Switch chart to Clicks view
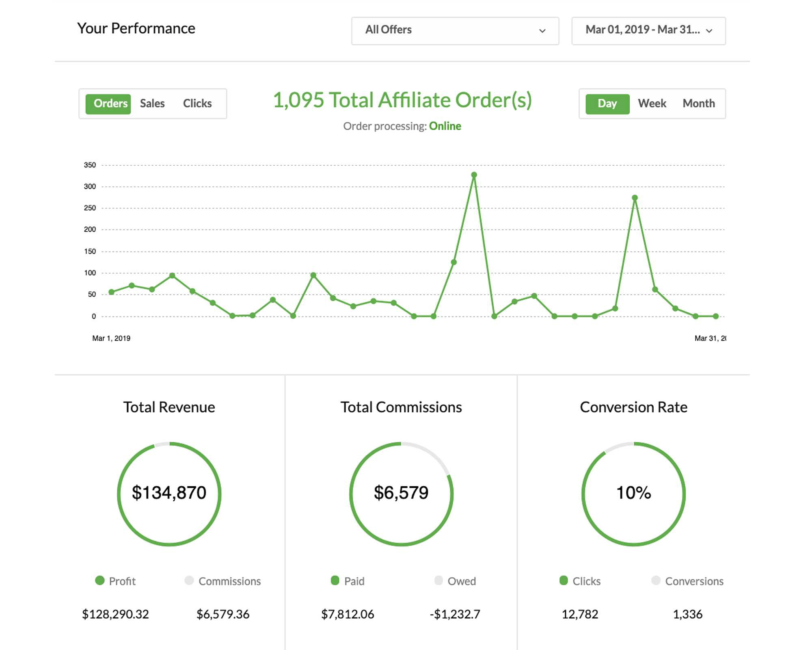Image resolution: width=812 pixels, height=650 pixels. coord(197,104)
